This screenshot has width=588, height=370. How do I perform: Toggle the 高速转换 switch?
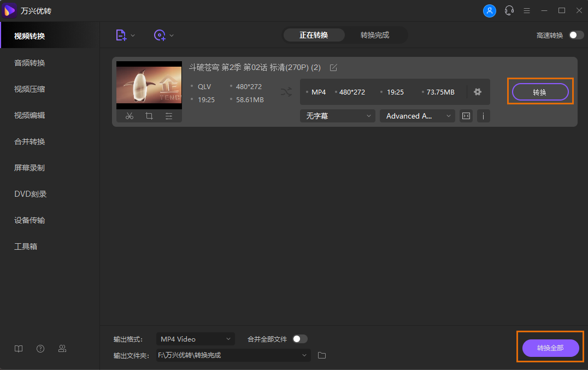(x=574, y=34)
